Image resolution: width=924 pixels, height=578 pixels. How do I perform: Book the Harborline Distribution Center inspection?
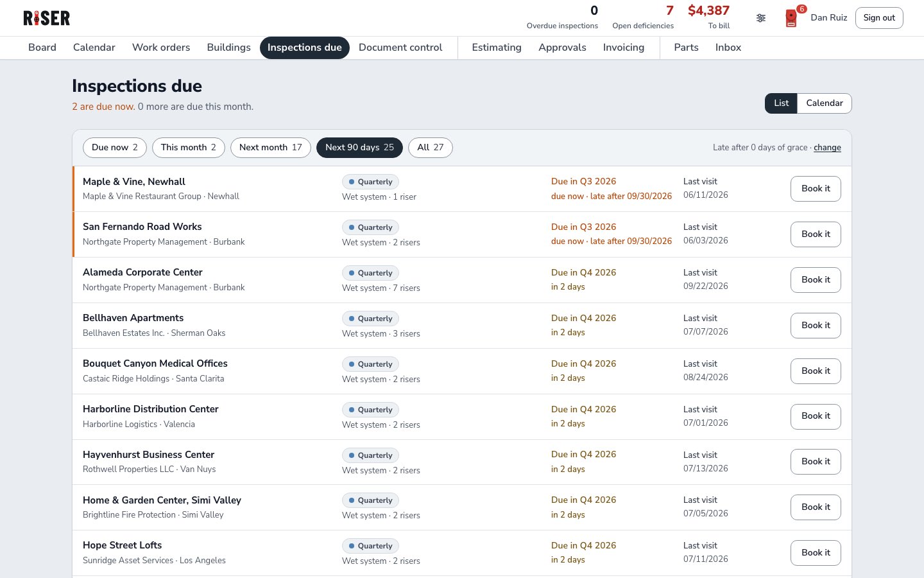tap(816, 416)
